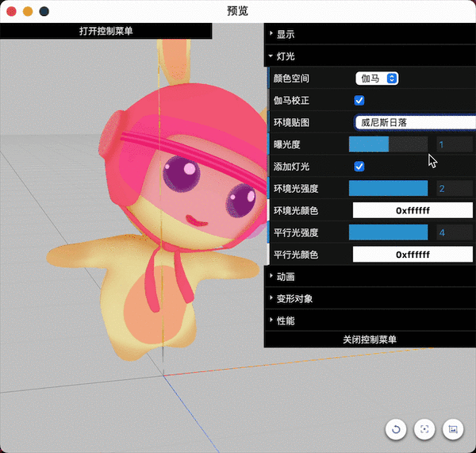
Task: Click the focus-on-model center icon
Action: point(424,429)
